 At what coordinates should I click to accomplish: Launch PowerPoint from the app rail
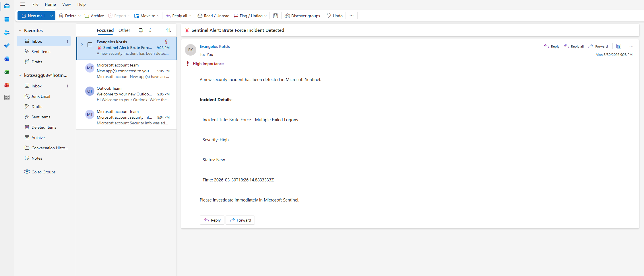[7, 85]
